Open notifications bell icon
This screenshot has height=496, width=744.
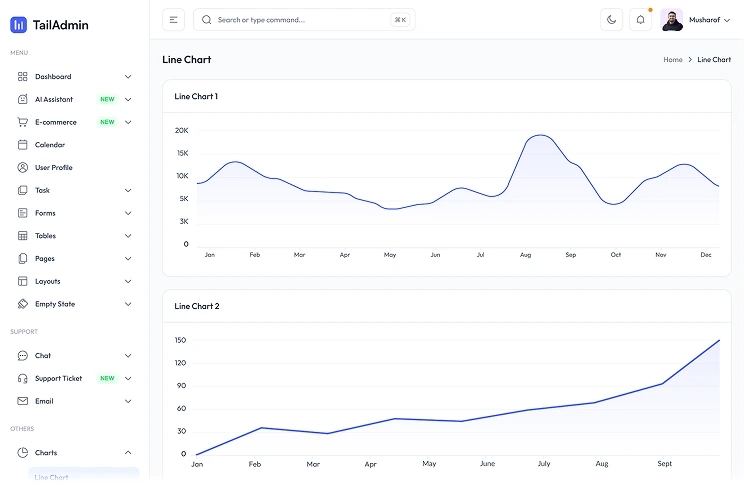click(640, 20)
